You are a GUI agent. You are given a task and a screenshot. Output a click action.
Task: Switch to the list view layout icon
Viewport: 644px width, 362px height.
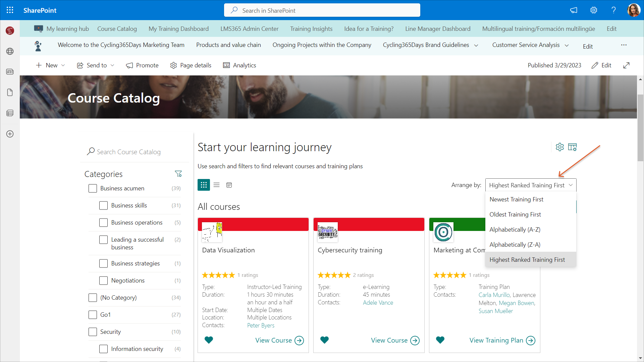tap(217, 185)
